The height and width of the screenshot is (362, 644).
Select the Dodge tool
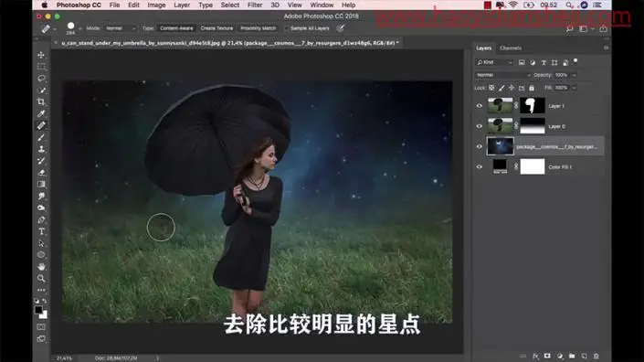click(41, 208)
